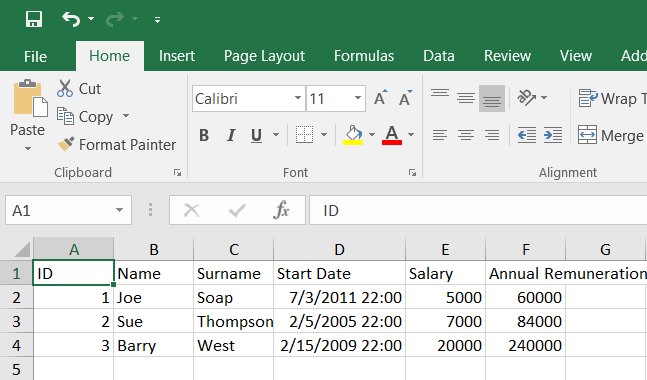This screenshot has width=647, height=380.
Task: Click the Wrap Text button
Action: pos(612,99)
